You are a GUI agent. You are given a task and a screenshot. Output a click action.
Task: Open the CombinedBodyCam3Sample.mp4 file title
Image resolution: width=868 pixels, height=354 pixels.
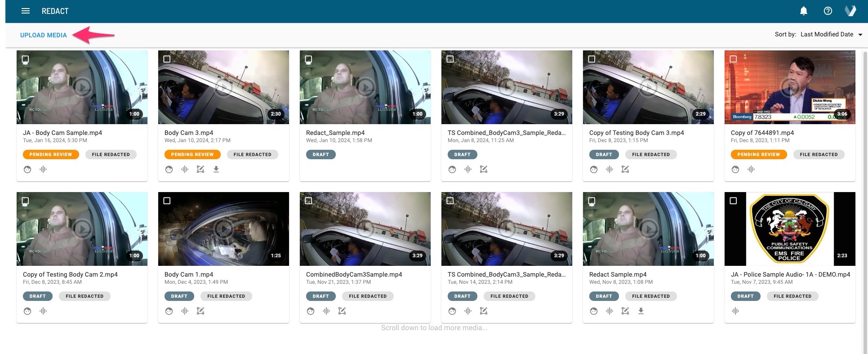(354, 274)
